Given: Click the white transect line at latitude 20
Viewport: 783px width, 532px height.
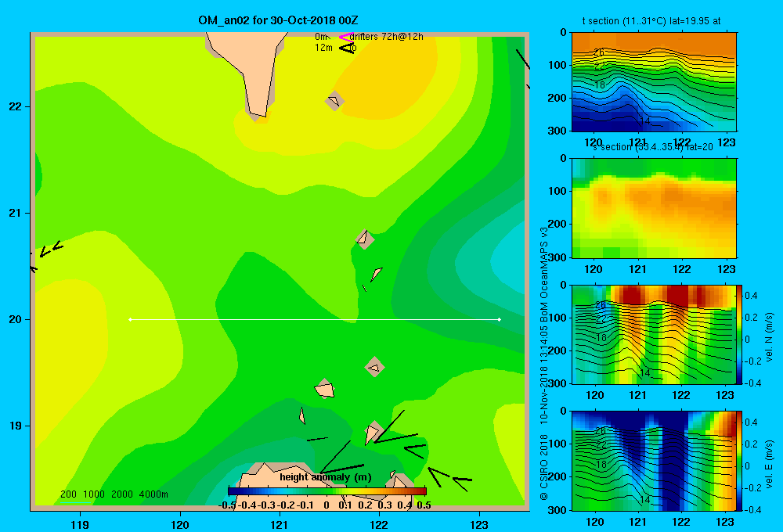Looking at the screenshot, I should (x=315, y=319).
